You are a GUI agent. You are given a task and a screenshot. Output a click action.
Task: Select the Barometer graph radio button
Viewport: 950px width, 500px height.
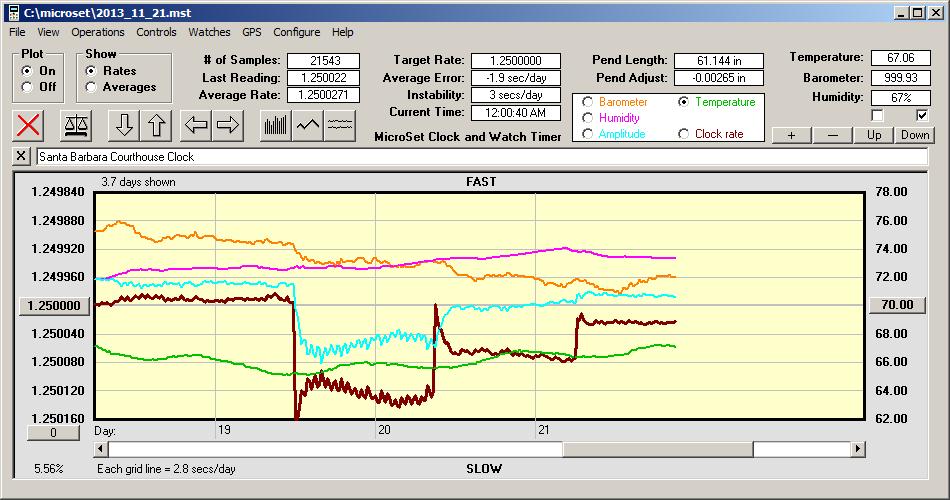(x=587, y=102)
